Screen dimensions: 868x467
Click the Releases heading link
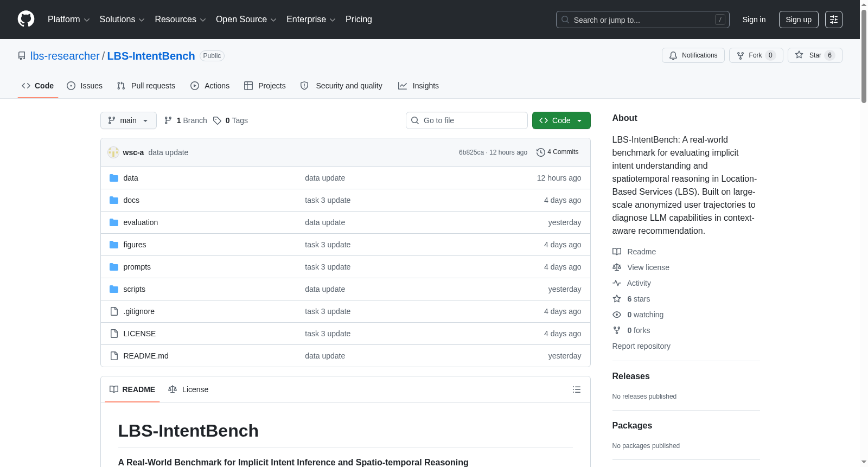pos(631,376)
